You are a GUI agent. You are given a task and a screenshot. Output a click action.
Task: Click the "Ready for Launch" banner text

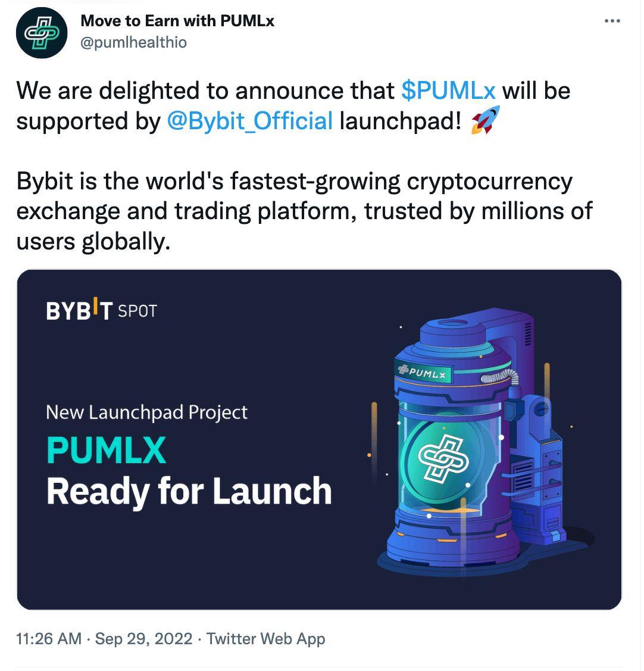click(x=189, y=491)
